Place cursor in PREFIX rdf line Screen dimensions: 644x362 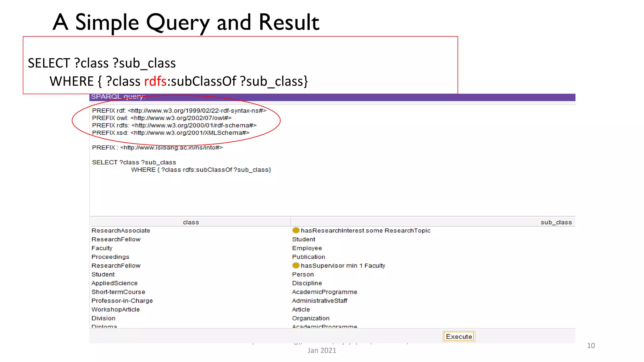[x=179, y=111]
